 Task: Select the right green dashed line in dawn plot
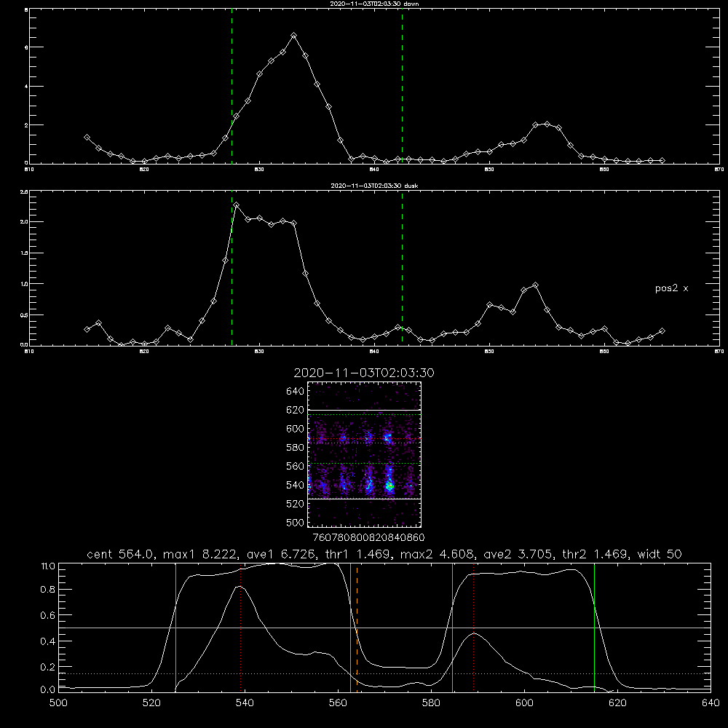point(402,87)
